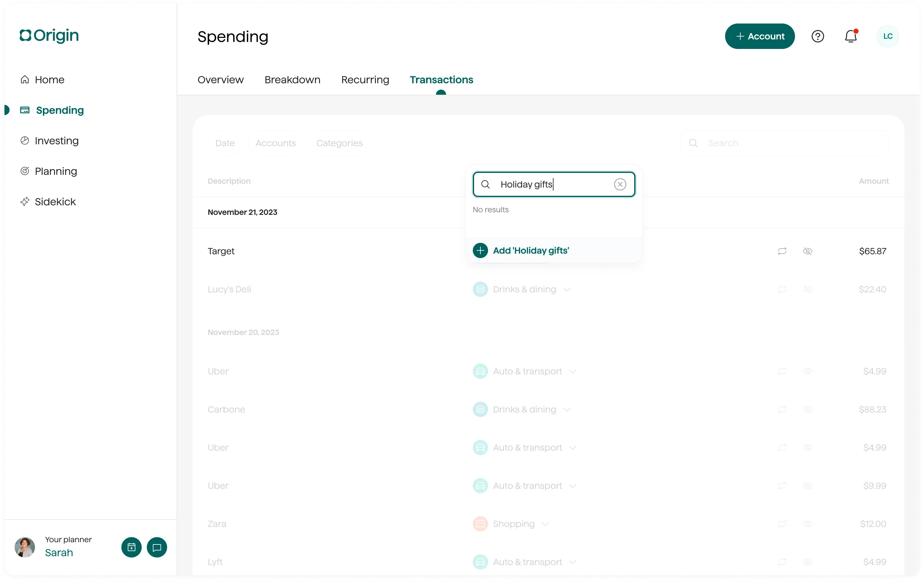
Task: Open the Date filter dropdown
Action: pos(225,143)
